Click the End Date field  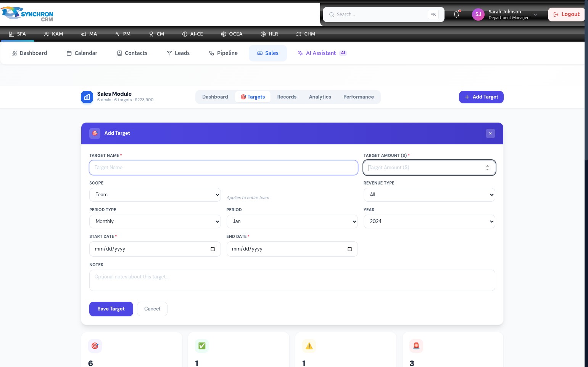coord(292,249)
